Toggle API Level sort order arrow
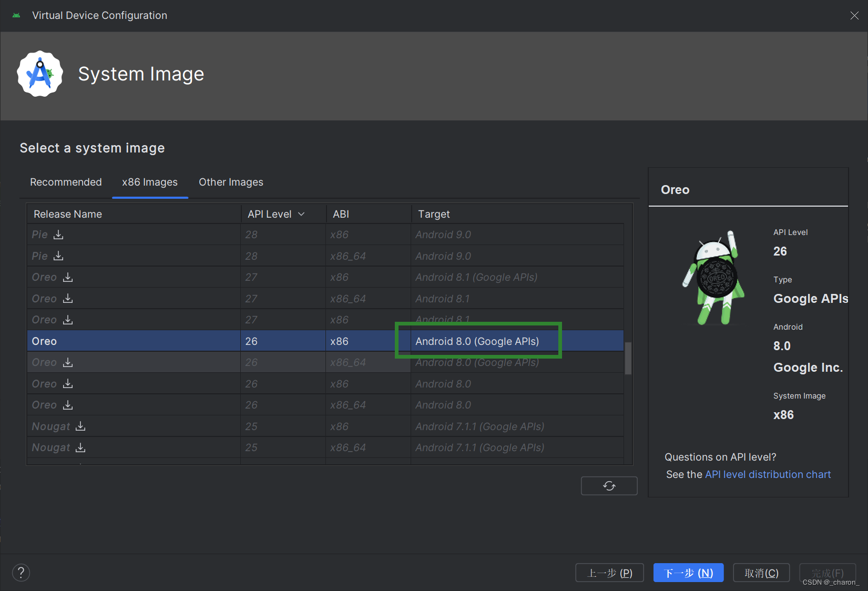Image resolution: width=868 pixels, height=591 pixels. pyautogui.click(x=301, y=214)
